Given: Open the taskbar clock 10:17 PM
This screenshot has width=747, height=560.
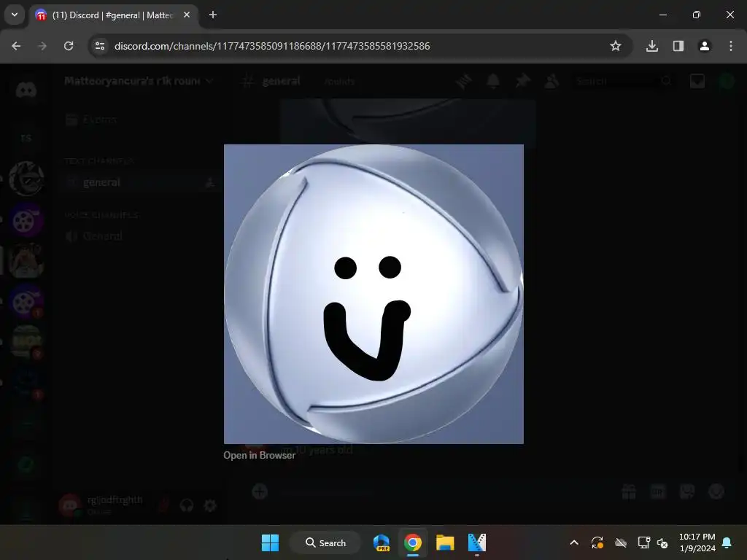Looking at the screenshot, I should coord(697,542).
